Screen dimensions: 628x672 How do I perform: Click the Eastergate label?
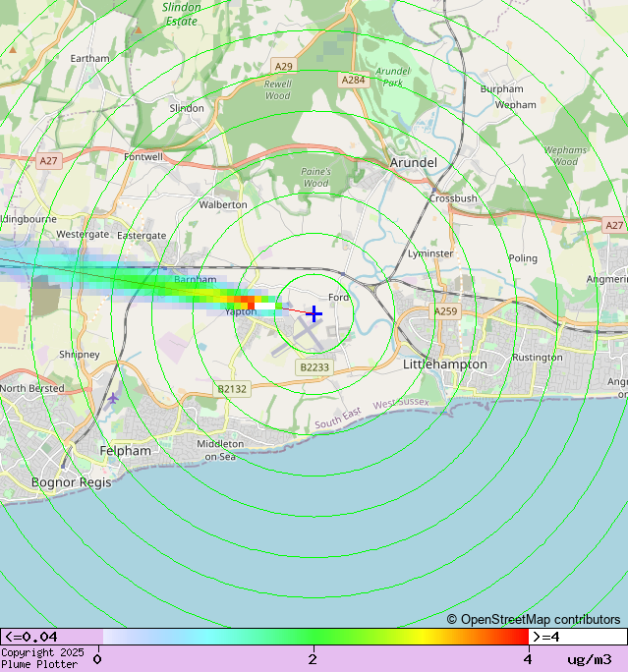(x=142, y=236)
